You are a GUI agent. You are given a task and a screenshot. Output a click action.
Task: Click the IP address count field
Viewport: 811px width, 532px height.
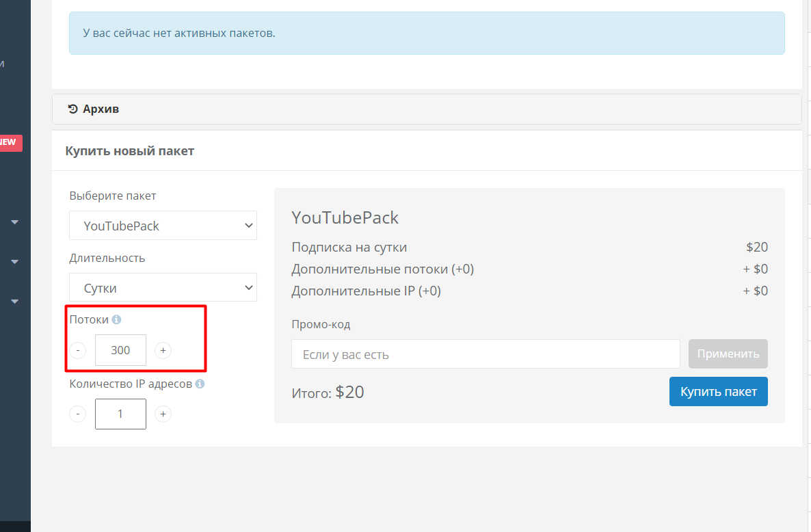120,414
